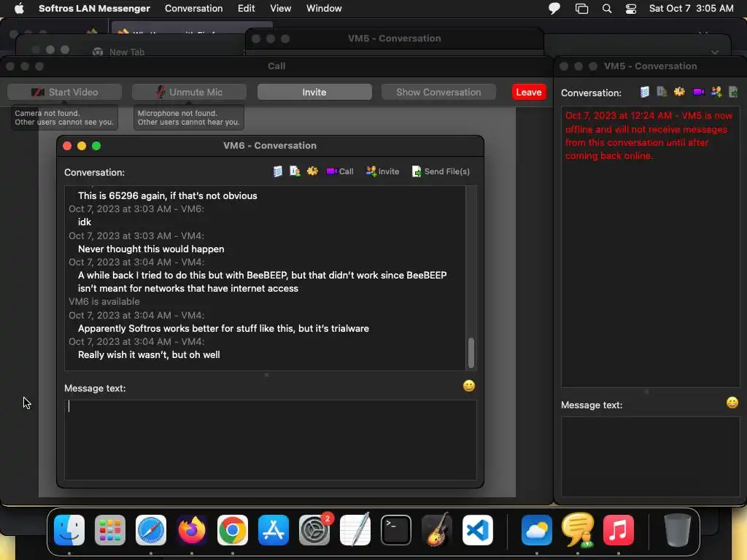
Task: Click "Really wish it wasn't, but oh well" message
Action: (149, 355)
